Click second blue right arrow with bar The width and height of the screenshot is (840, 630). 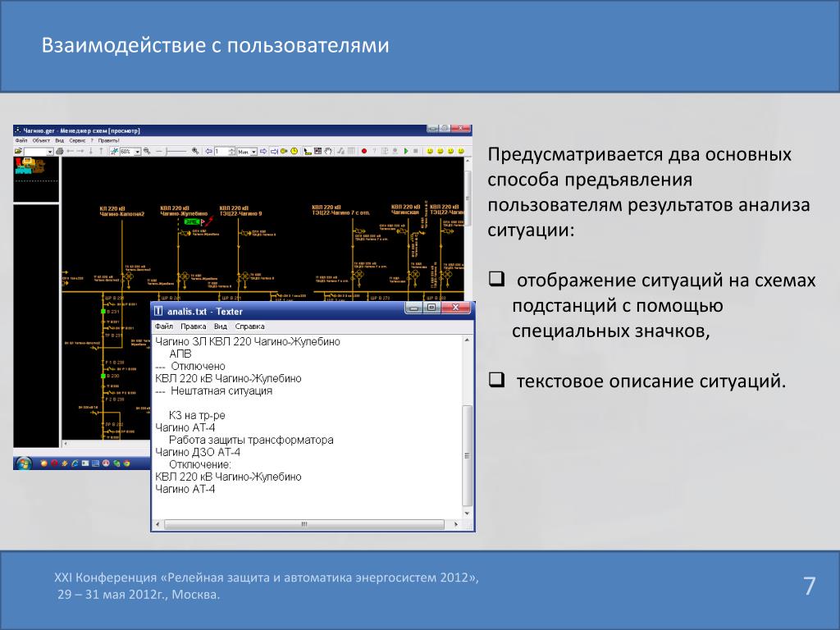(x=274, y=152)
